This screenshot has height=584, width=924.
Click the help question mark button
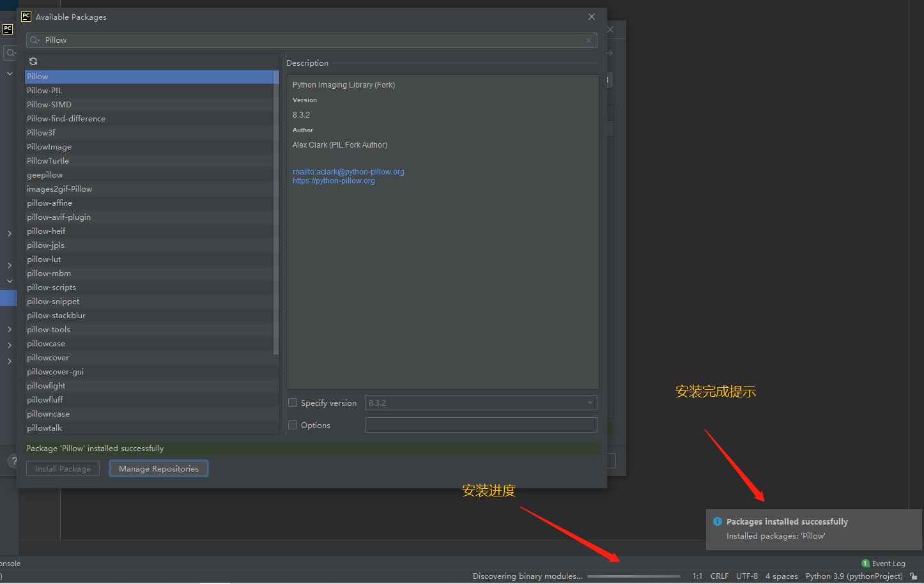coord(14,461)
